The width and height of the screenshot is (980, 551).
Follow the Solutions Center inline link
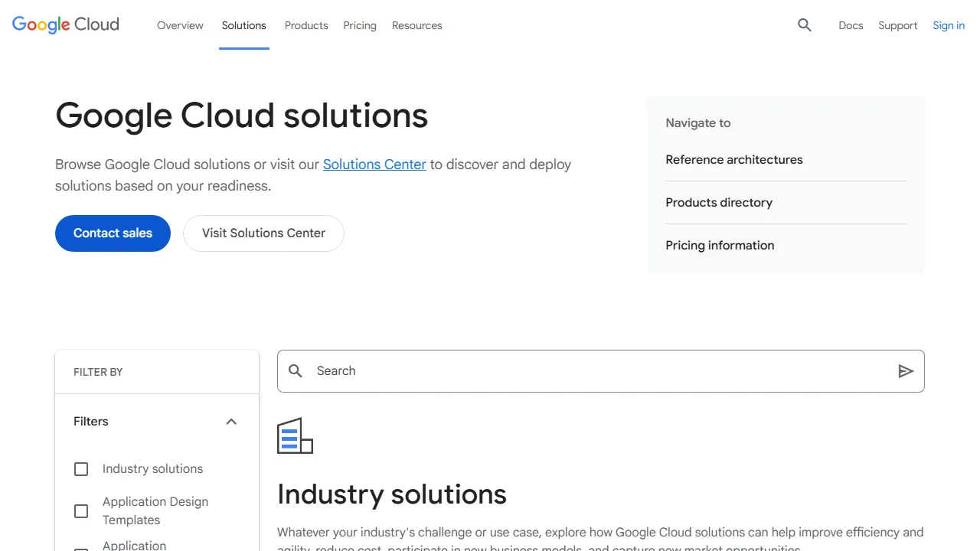[374, 165]
